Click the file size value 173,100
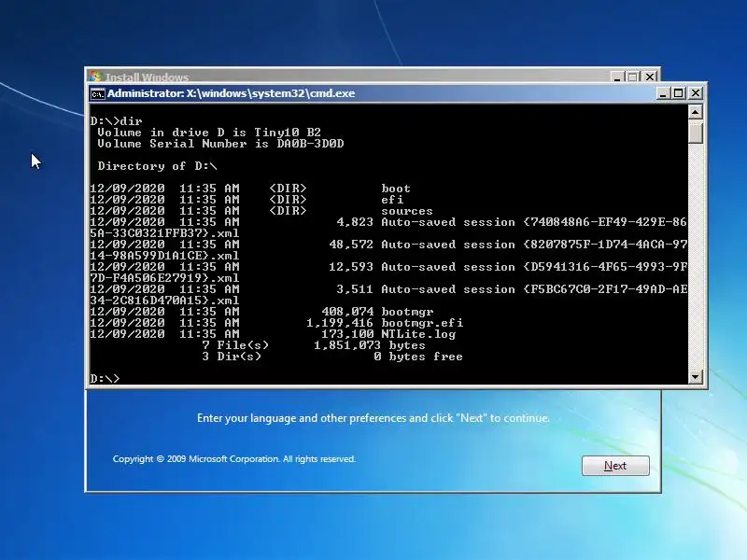 coord(347,334)
